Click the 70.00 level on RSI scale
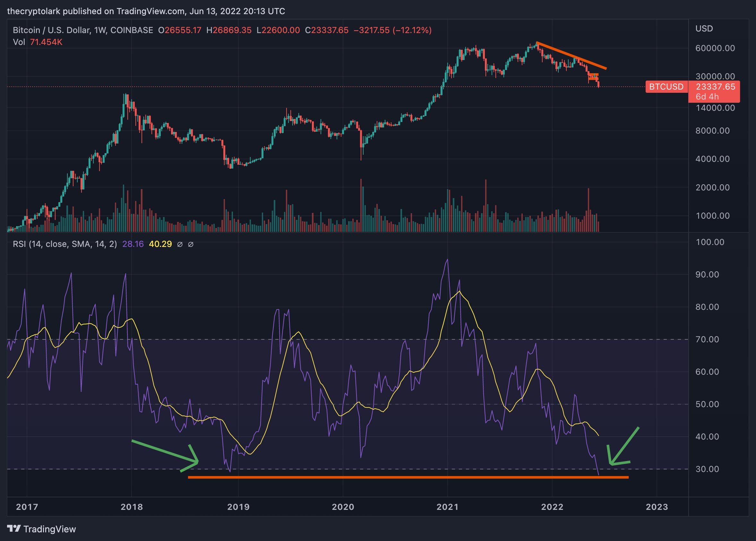The width and height of the screenshot is (756, 541). (x=707, y=339)
